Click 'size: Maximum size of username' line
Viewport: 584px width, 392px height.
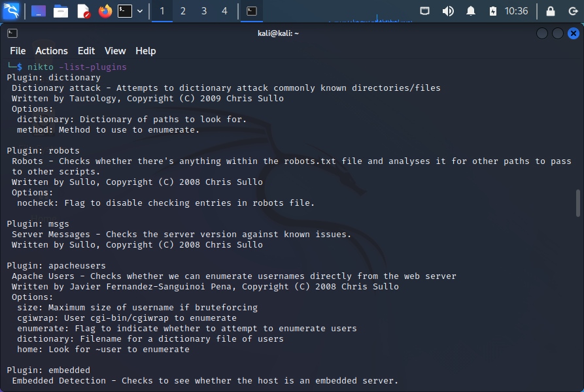(x=137, y=308)
